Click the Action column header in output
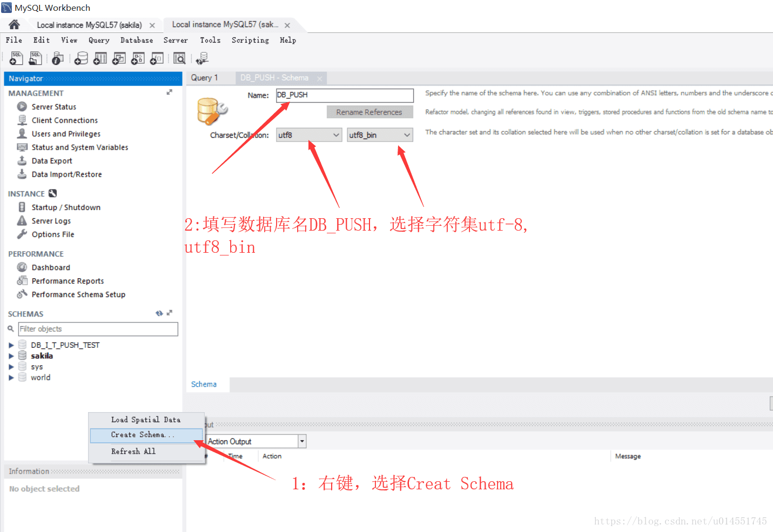The image size is (773, 532). pos(272,456)
